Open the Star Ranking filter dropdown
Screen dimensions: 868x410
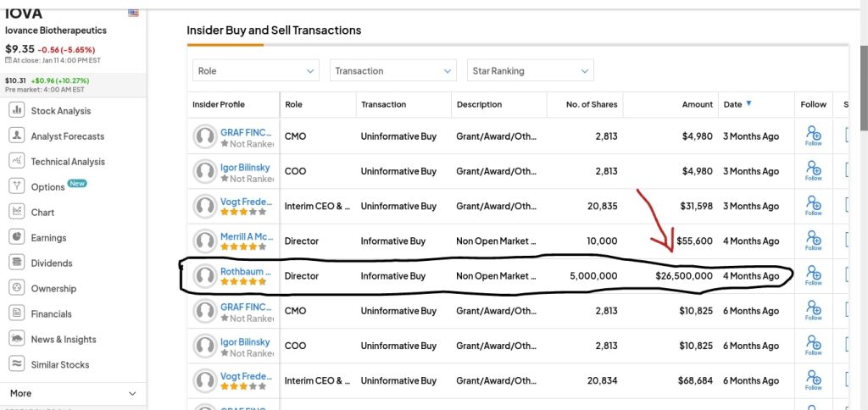529,71
